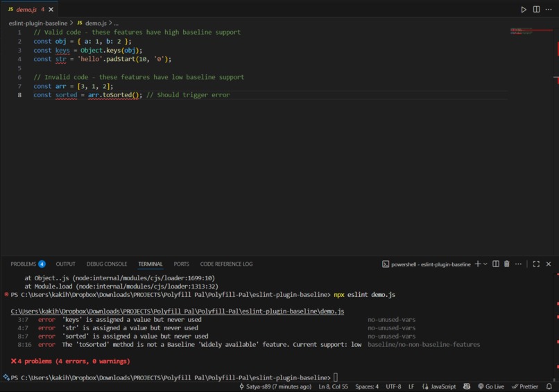Viewport: 559px width, 392px height.
Task: Click demo.js breadcrumb item
Action: click(96, 23)
